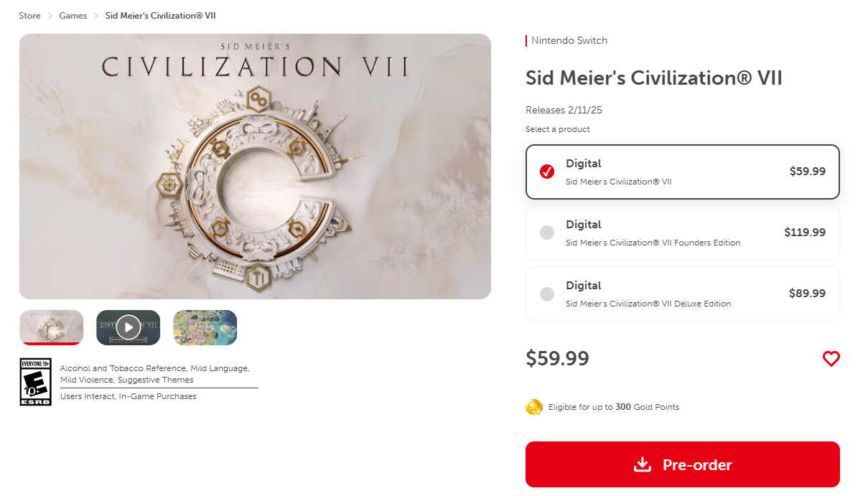Screen dimensions: 868x496
Task: Click the download icon on Pre-order button
Action: (x=642, y=465)
